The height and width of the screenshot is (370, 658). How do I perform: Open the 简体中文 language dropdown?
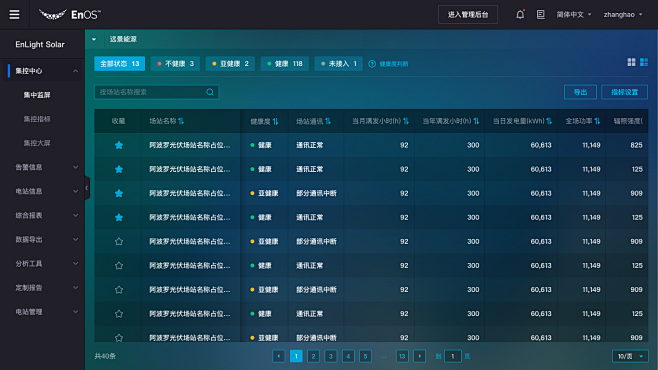click(574, 15)
